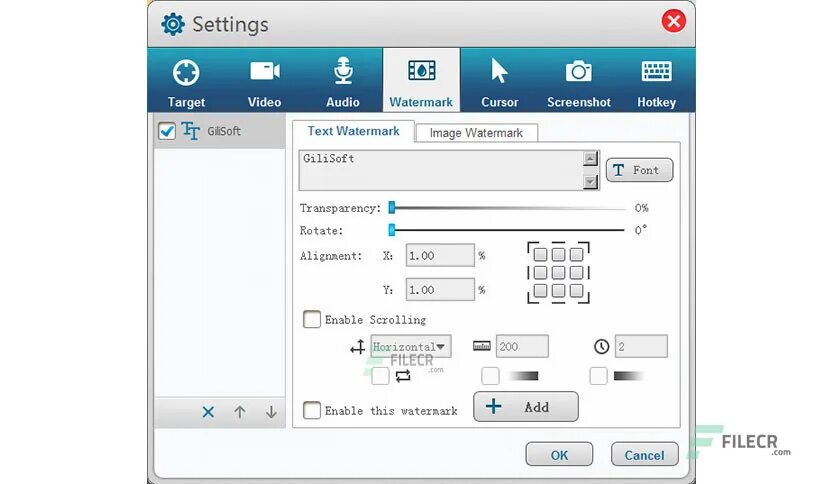Click the Alignment X percentage field
Image resolution: width=836 pixels, height=484 pixels.
tap(440, 255)
